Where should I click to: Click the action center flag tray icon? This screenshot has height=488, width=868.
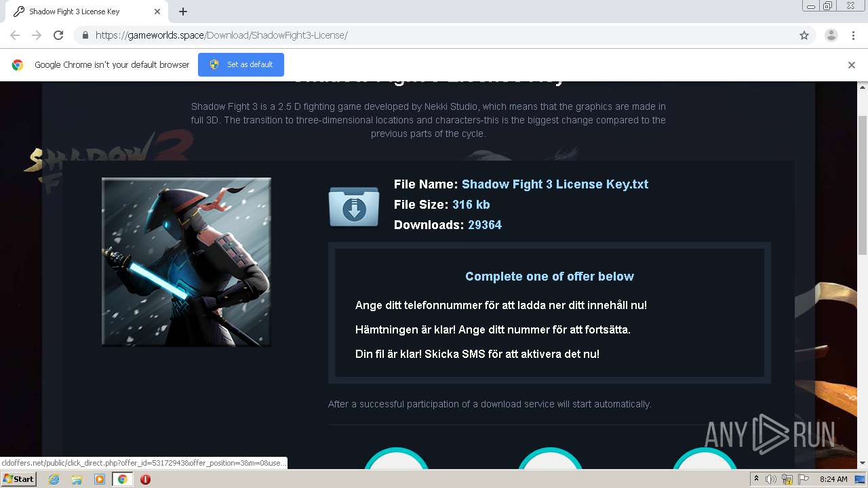(x=804, y=479)
